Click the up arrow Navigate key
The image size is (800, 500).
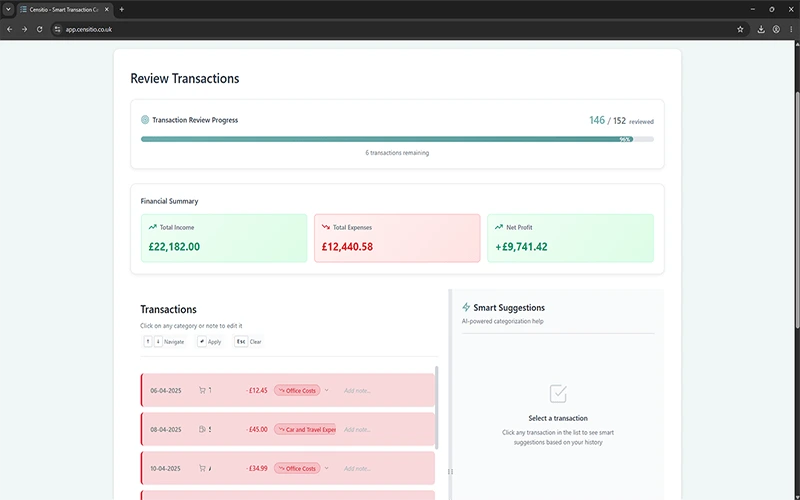(x=147, y=341)
